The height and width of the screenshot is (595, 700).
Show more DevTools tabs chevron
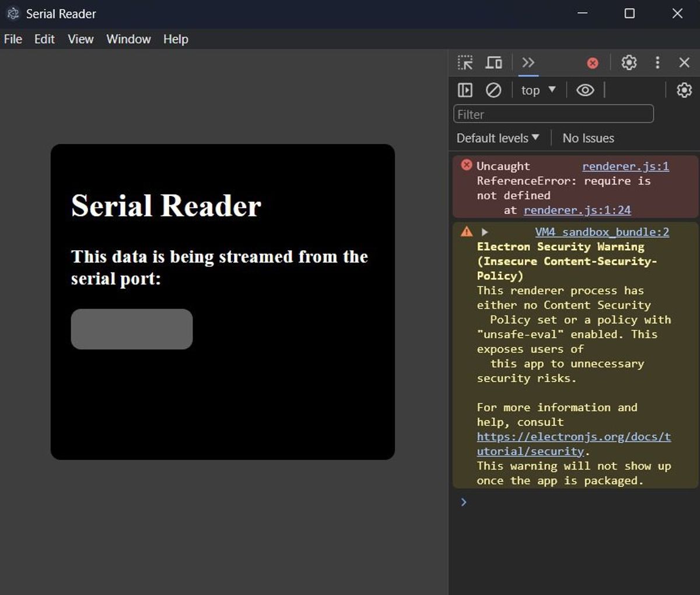[528, 62]
